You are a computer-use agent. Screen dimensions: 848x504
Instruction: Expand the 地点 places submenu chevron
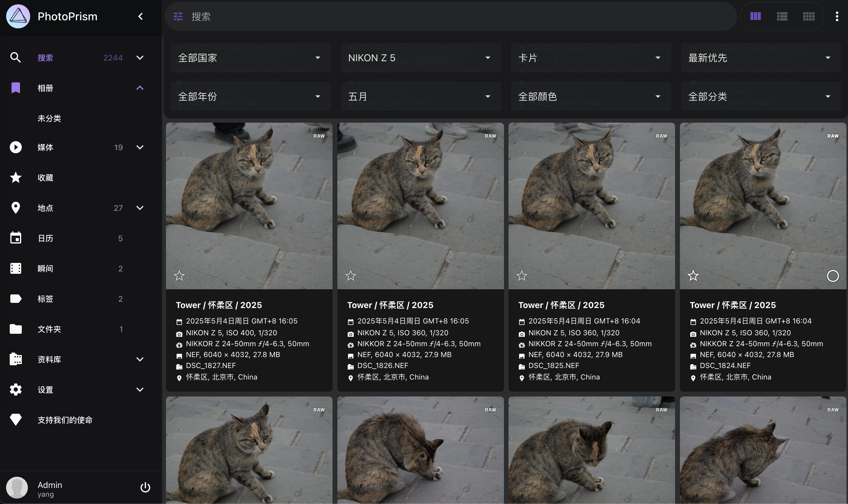tap(140, 208)
